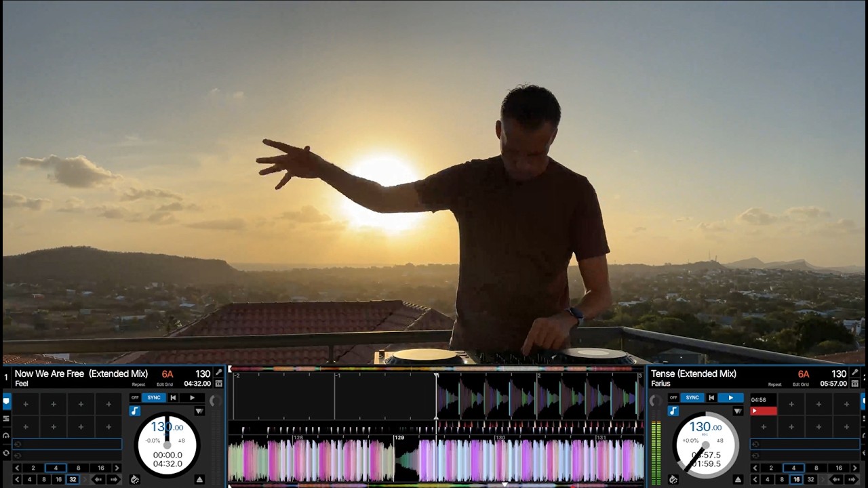
Task: Enable Repeat on Tense deck
Action: [x=775, y=384]
